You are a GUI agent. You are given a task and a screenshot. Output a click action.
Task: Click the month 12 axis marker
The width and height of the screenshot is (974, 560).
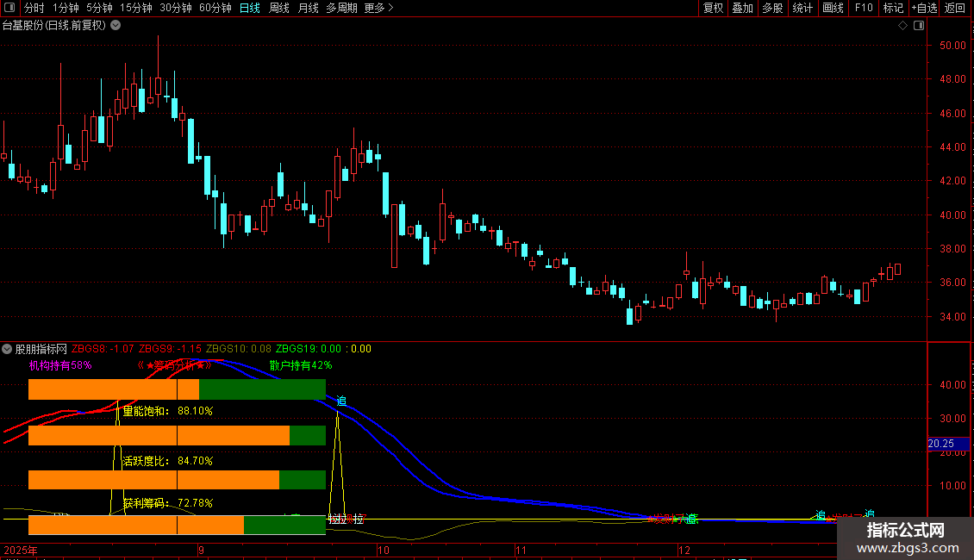[x=684, y=550]
